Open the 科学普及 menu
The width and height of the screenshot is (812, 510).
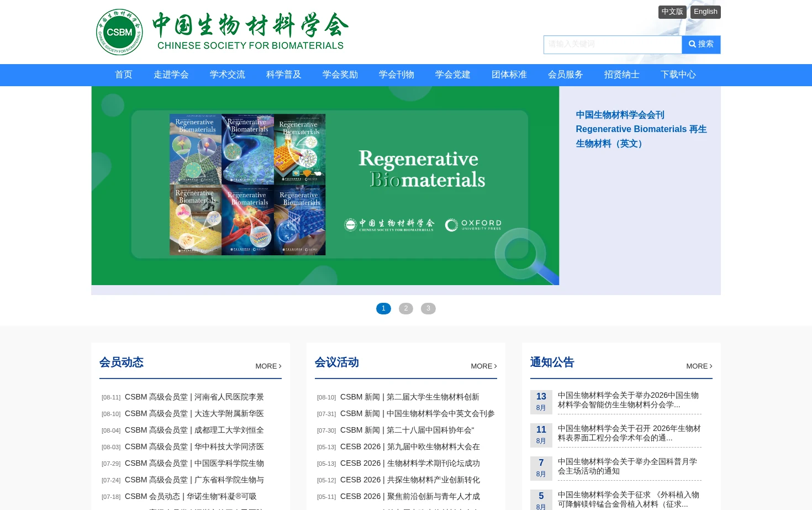click(x=284, y=75)
